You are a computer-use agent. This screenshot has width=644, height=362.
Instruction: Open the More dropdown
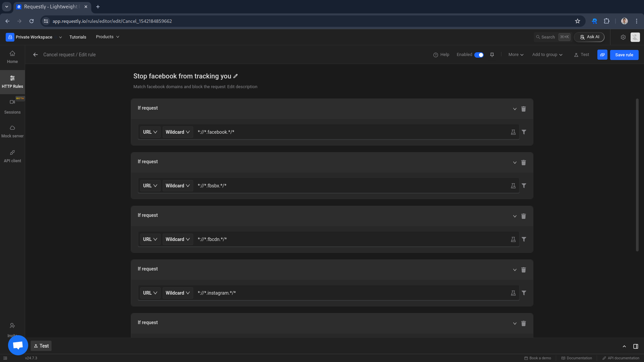516,54
